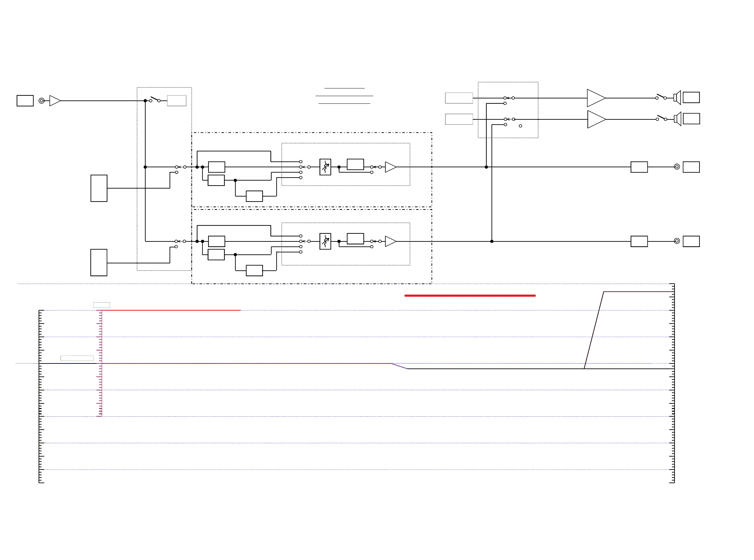Click the upper gray box left of speaker selector
This screenshot has width=754, height=560.
pyautogui.click(x=458, y=98)
